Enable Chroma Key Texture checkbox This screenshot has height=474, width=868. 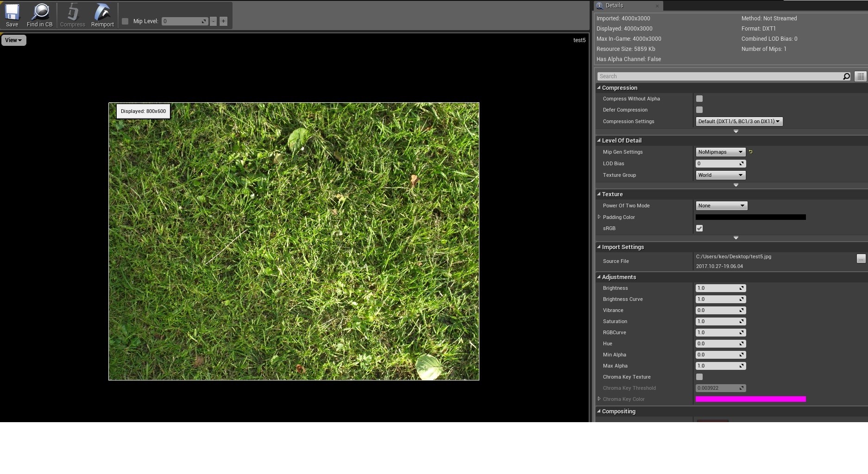click(699, 377)
